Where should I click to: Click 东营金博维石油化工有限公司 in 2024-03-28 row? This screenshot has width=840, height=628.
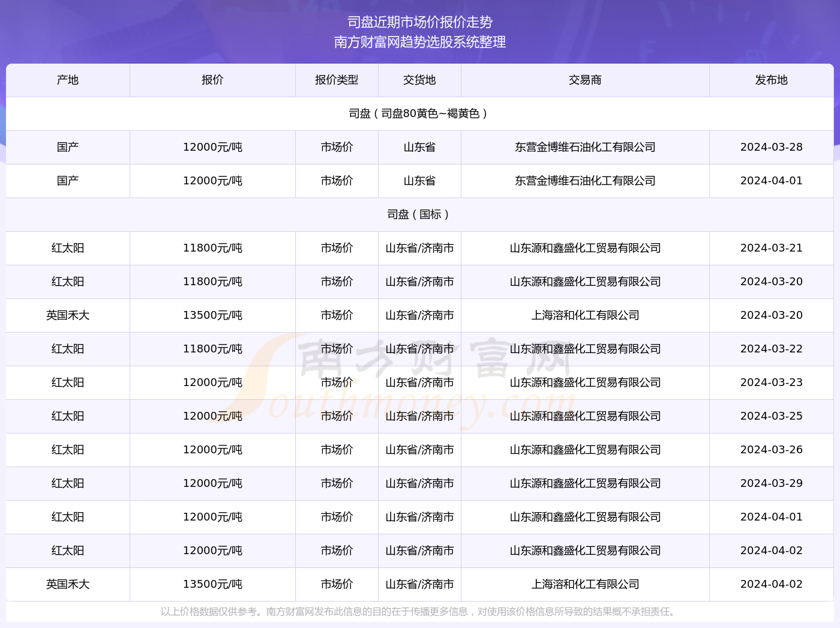point(585,147)
